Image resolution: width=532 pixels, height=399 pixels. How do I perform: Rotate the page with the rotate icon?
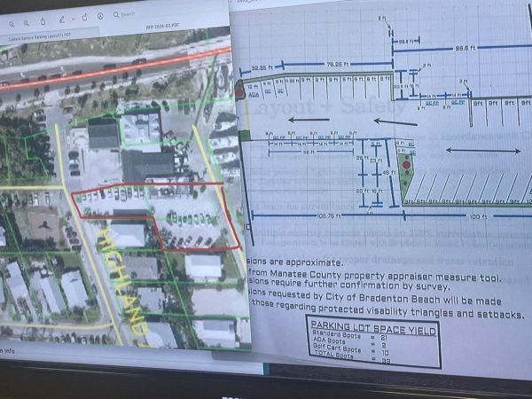[85, 17]
